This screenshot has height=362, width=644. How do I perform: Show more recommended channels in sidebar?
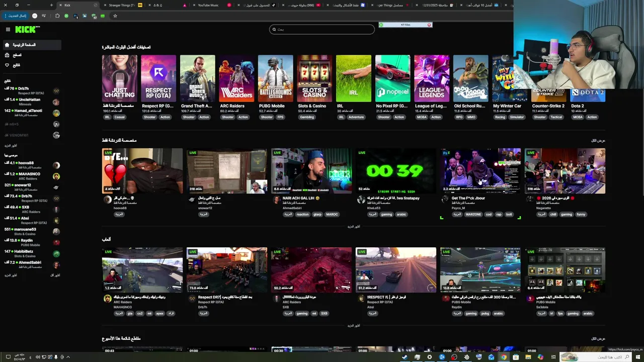11,275
